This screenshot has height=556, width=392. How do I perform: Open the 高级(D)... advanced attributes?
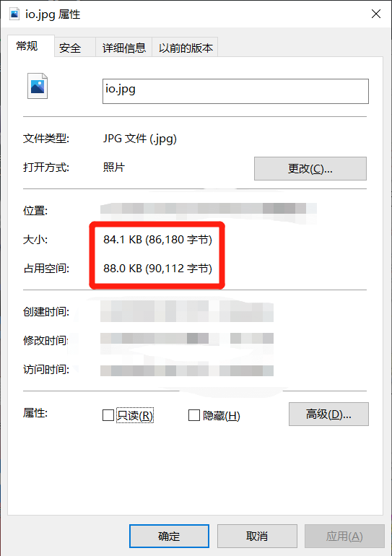(328, 414)
